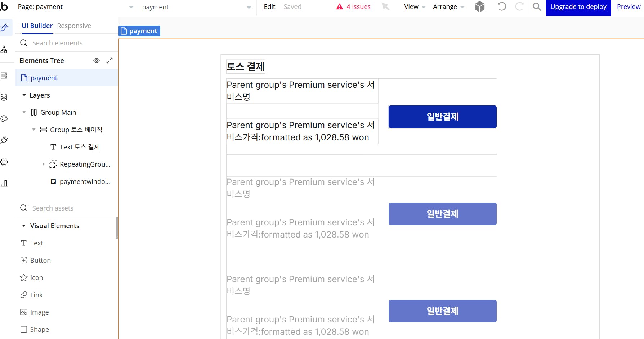Click the 4 issues link
Viewport: 644px width, 339px height.
point(358,7)
